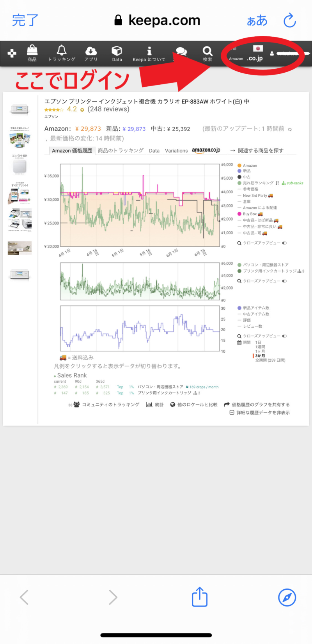Select the コンパクト設計 product thumbnail
This screenshot has height=644, width=312.
19,164
